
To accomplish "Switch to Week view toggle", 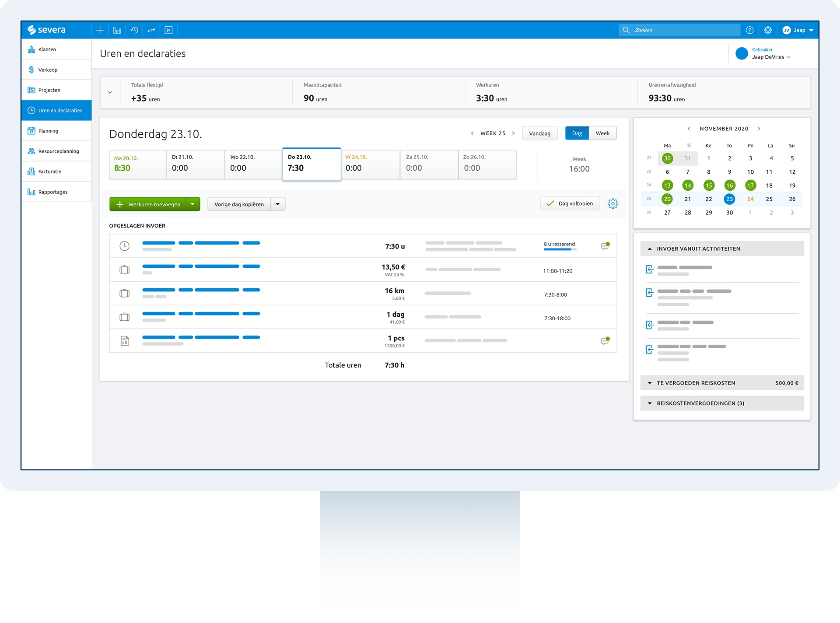I will [x=602, y=133].
